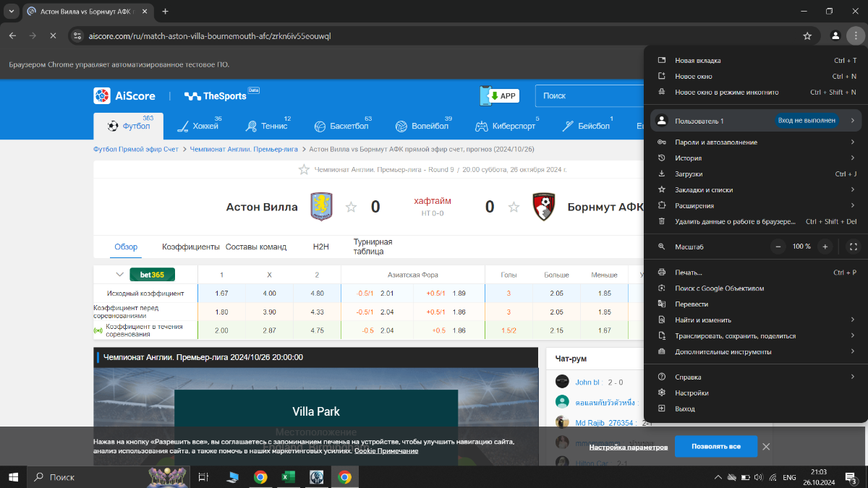This screenshot has height=488, width=868.
Task: Open Excel from the Windows taskbar
Action: point(287,477)
